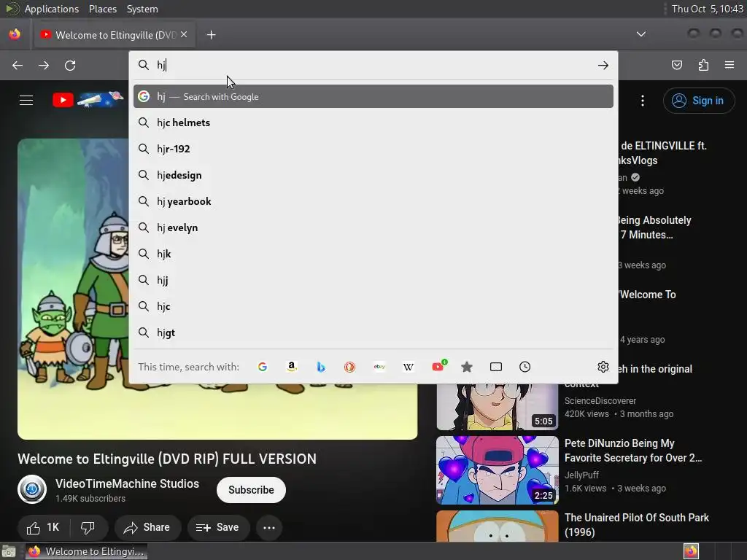Subscribe to VideoTimeMachine Studios

tap(251, 489)
